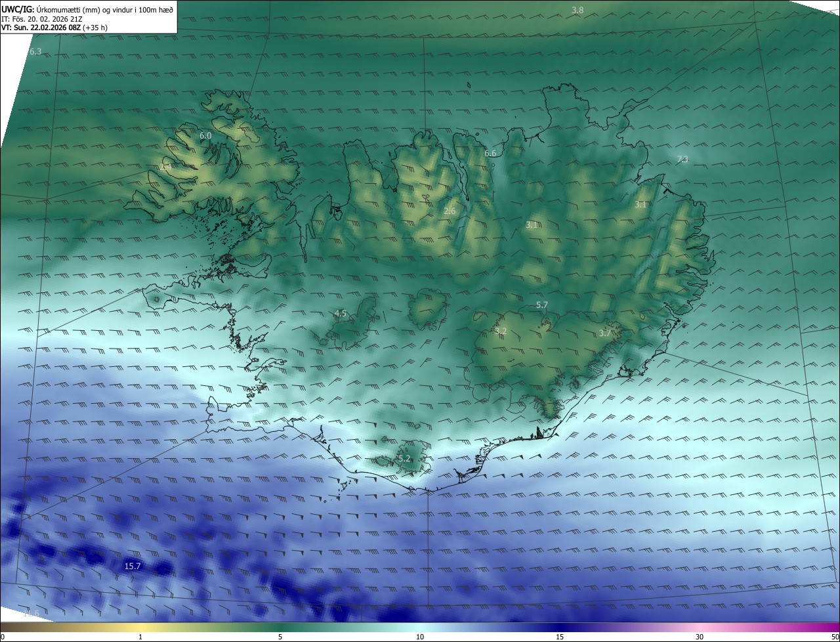Click the "6.0" value over the Westfjords
Screen dimensions: 840x642
click(205, 135)
